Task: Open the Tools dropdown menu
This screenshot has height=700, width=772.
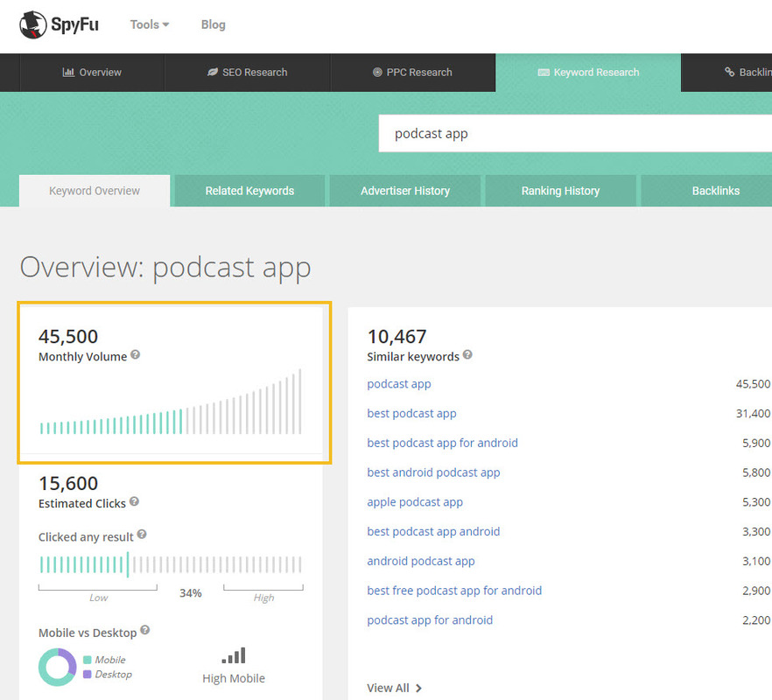Action: click(x=150, y=24)
